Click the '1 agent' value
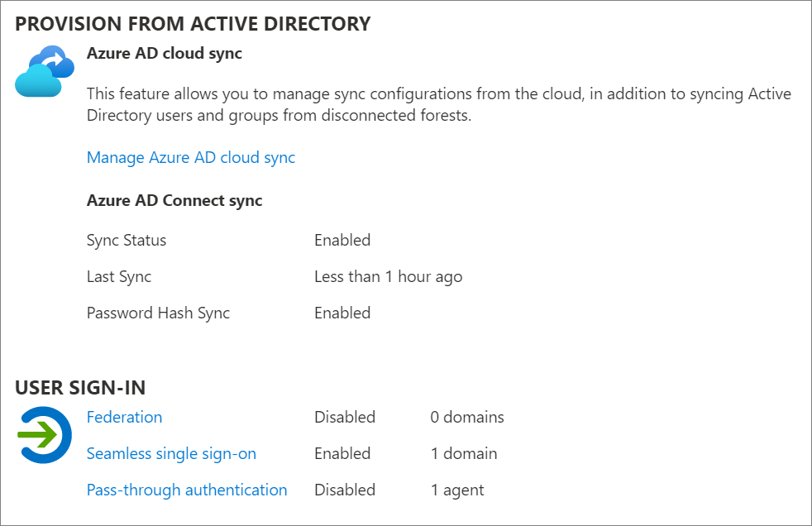This screenshot has width=812, height=526. (458, 490)
